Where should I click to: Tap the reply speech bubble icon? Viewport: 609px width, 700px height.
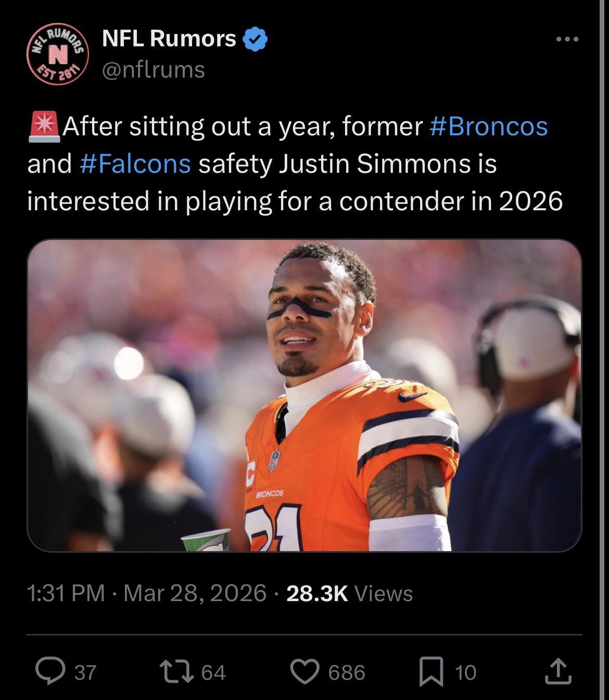48,671
